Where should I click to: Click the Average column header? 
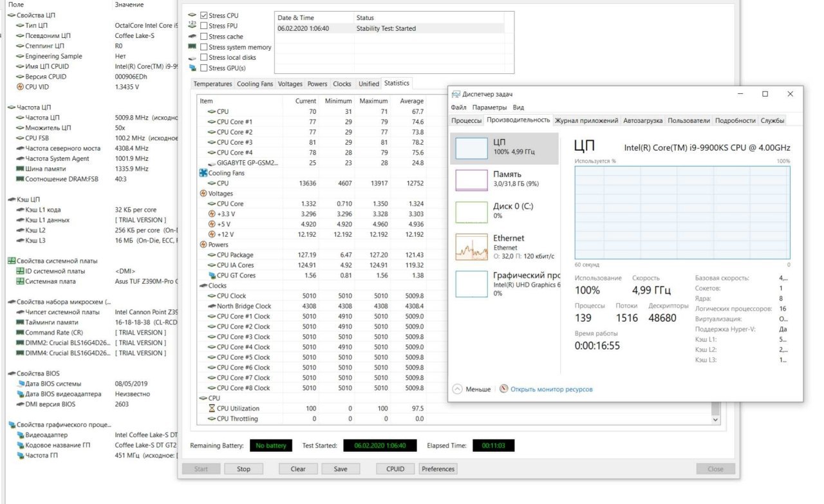point(411,101)
